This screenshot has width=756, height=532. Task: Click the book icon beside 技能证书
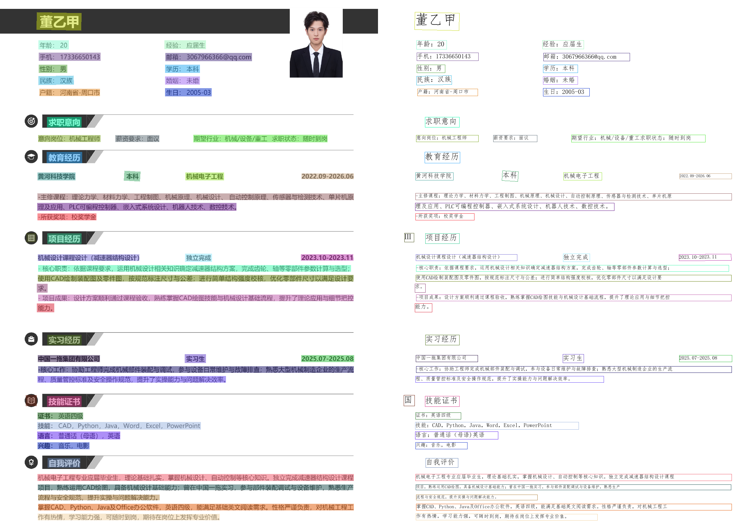pos(31,400)
